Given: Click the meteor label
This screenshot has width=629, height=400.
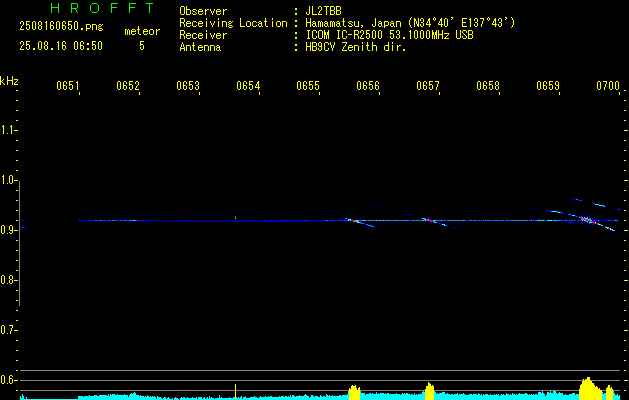Looking at the screenshot, I should 142,31.
